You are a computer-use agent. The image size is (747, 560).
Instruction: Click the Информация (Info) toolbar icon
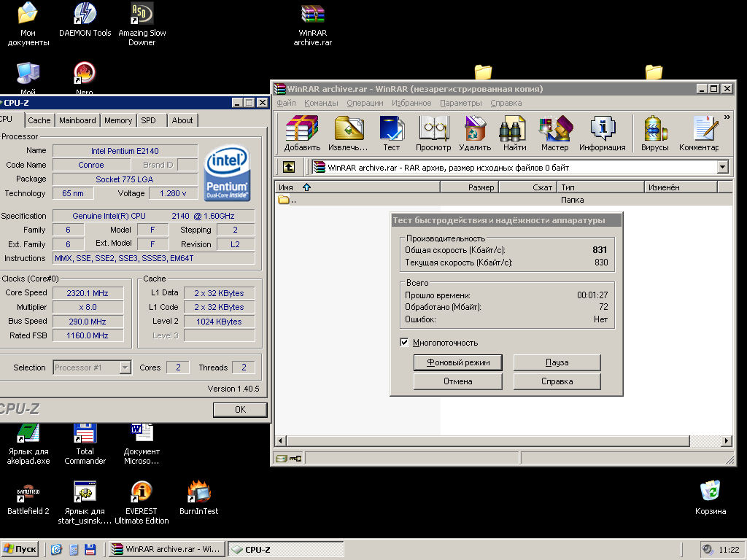602,133
